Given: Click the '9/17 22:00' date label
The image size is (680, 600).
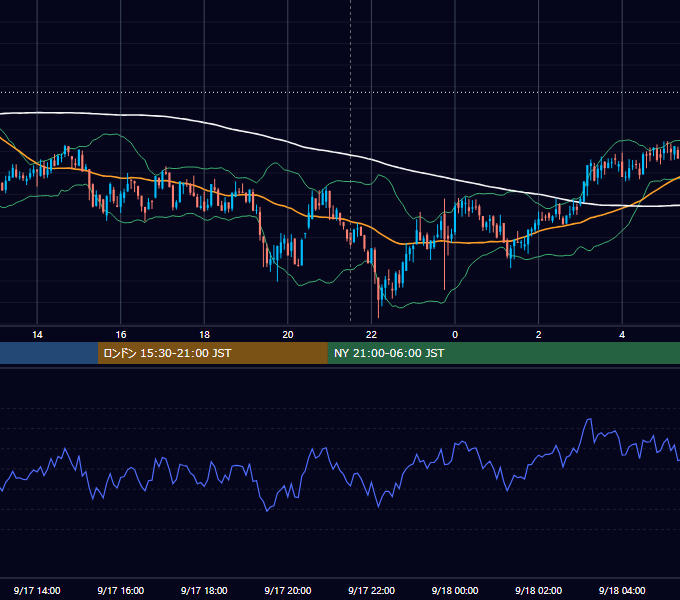Looking at the screenshot, I should click(x=372, y=590).
